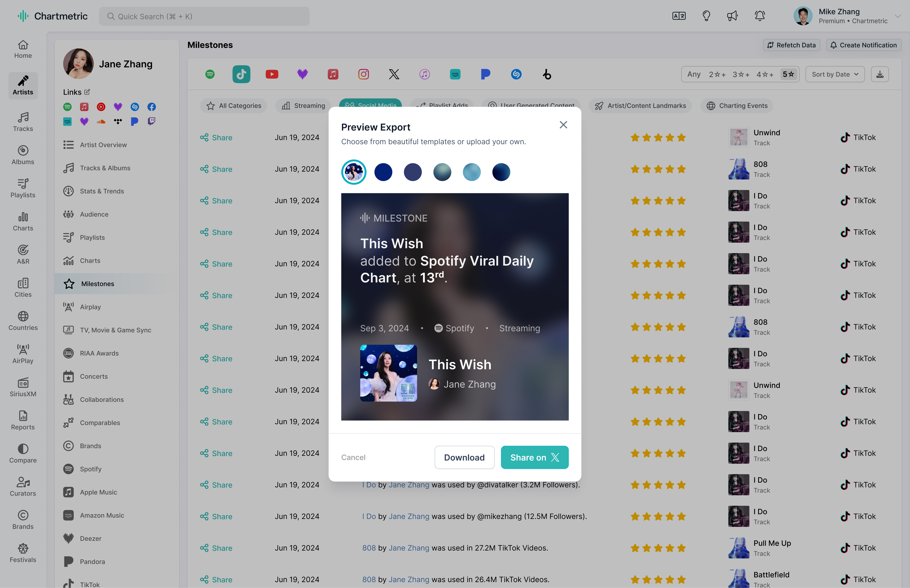The image size is (910, 588).
Task: Click the Create Notification button
Action: (863, 45)
